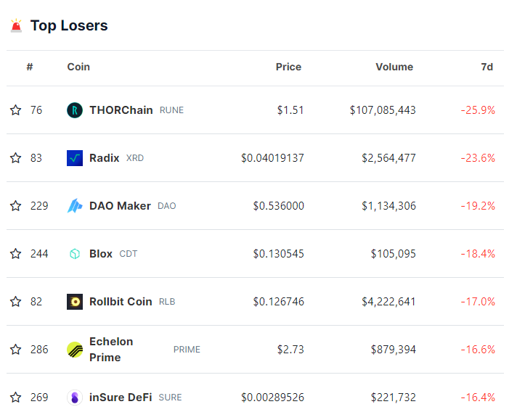Click the inSure DeFi logo icon

[x=75, y=398]
